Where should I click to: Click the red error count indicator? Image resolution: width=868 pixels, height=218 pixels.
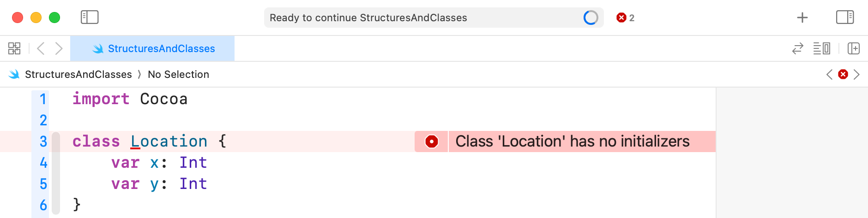[x=625, y=18]
